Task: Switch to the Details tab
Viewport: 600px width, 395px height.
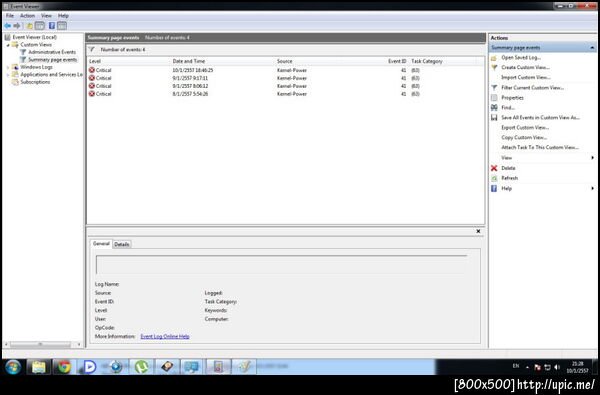Action: click(x=122, y=244)
